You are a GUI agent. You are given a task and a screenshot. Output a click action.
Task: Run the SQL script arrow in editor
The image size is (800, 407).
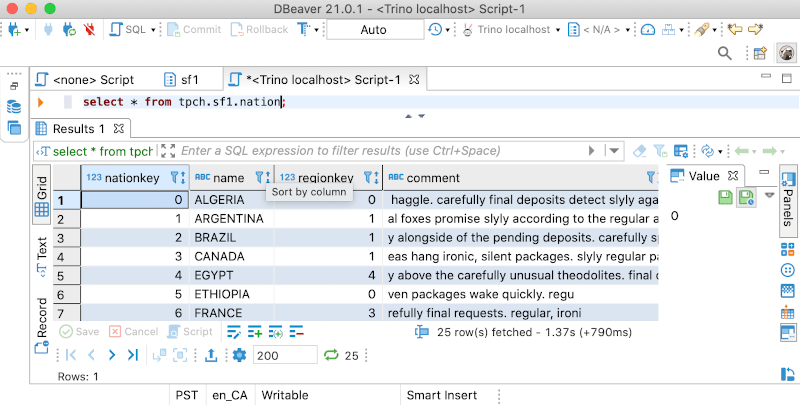(41, 102)
